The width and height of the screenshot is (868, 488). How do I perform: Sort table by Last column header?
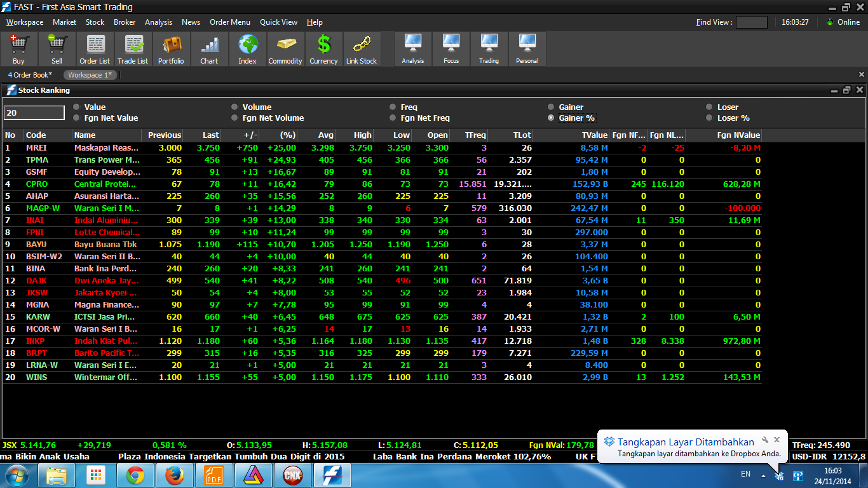pos(202,135)
